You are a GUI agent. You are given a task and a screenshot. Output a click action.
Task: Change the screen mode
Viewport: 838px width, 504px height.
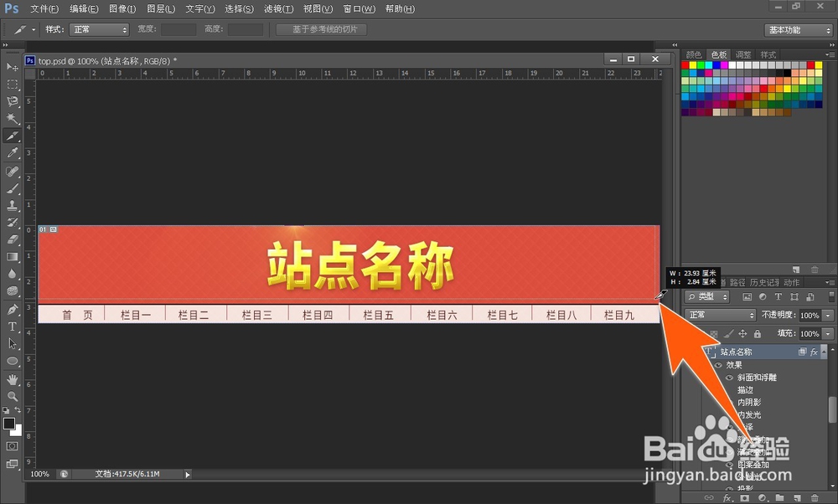coord(13,464)
